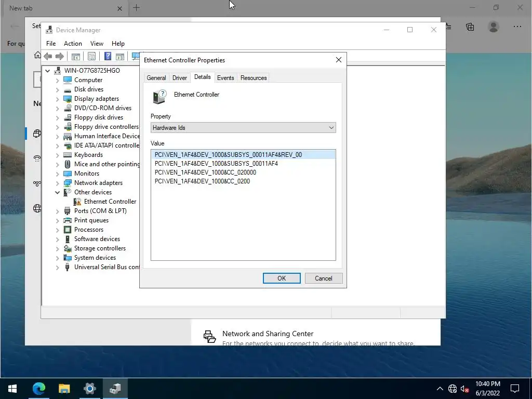Open the notification center icon
532x399 pixels.
[x=515, y=389]
